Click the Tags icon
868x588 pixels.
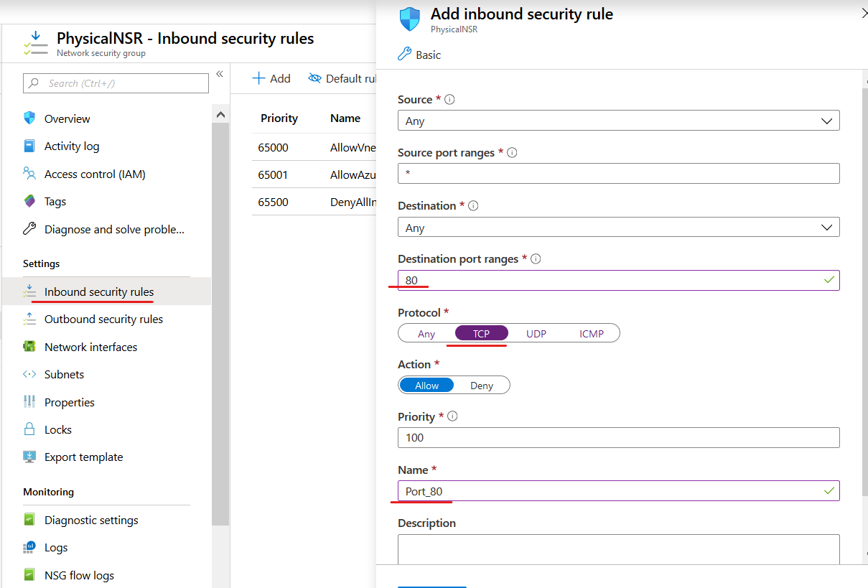[x=29, y=201]
